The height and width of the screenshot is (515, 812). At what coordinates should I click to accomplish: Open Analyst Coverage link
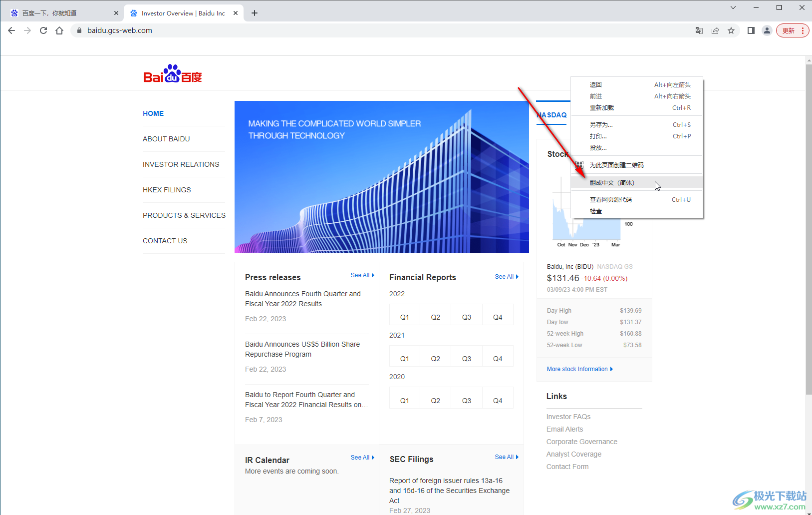pos(574,454)
